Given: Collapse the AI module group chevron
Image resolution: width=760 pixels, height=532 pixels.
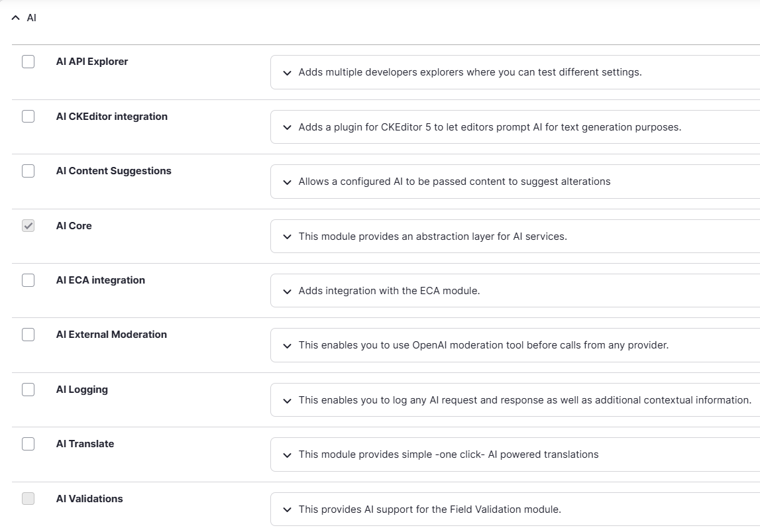Looking at the screenshot, I should coord(16,18).
